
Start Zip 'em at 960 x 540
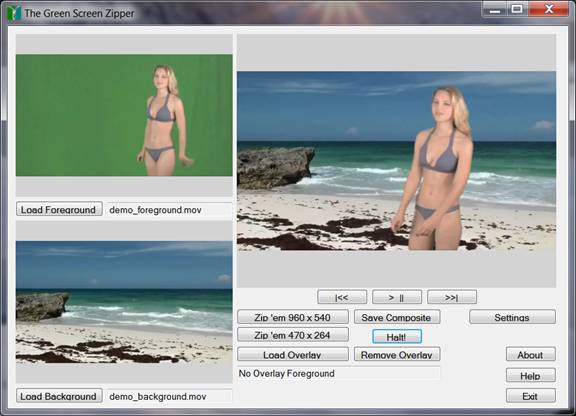[x=293, y=317]
